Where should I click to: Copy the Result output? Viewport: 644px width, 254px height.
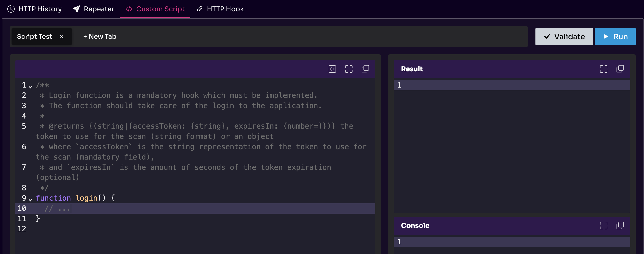(x=620, y=69)
